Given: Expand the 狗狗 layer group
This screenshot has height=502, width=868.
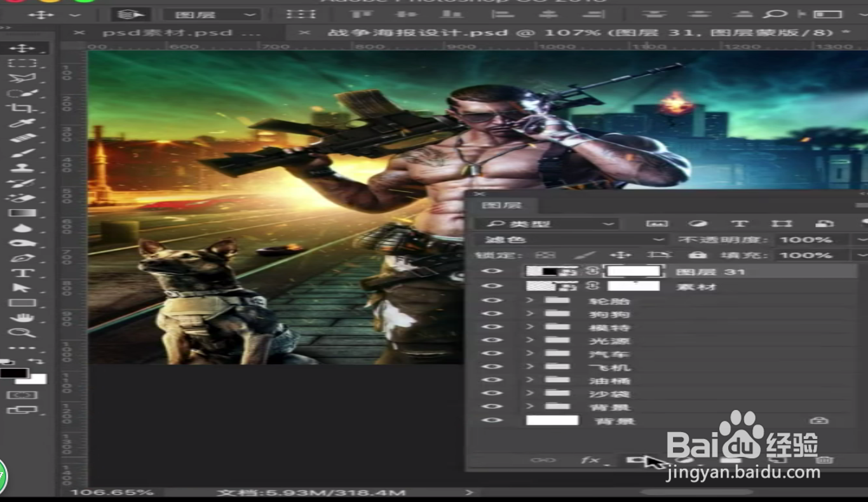Looking at the screenshot, I should pos(530,314).
